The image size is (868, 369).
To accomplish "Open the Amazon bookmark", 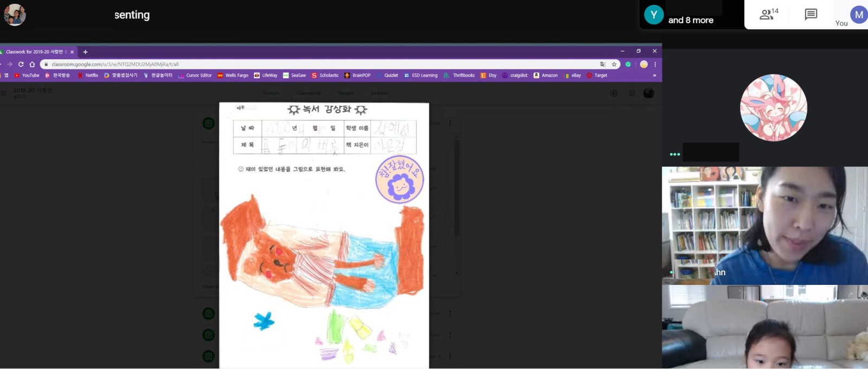I will tap(546, 75).
